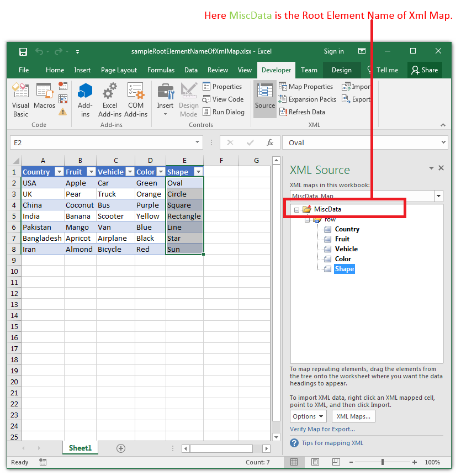
Task: Switch to Page Layout view
Action: (x=315, y=462)
